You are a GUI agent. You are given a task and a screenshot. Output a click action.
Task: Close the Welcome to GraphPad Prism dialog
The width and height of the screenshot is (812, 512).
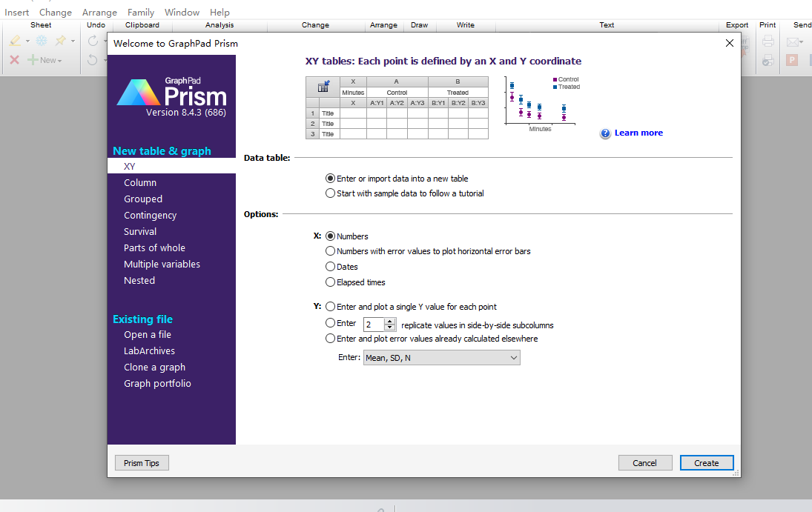click(729, 43)
